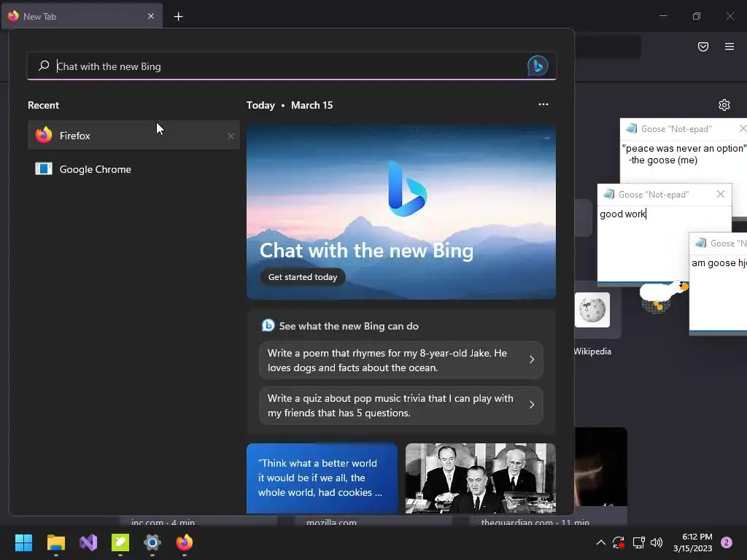The height and width of the screenshot is (560, 747).
Task: Open the Windows Start menu
Action: point(23,542)
